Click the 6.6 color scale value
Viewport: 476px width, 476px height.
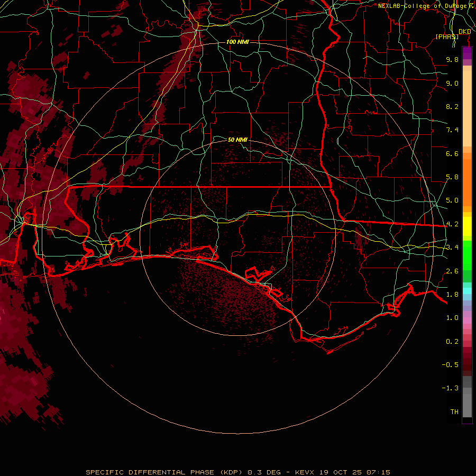click(452, 153)
